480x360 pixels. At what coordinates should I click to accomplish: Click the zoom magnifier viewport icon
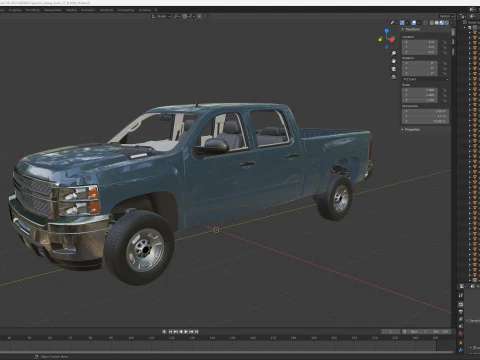(x=394, y=53)
